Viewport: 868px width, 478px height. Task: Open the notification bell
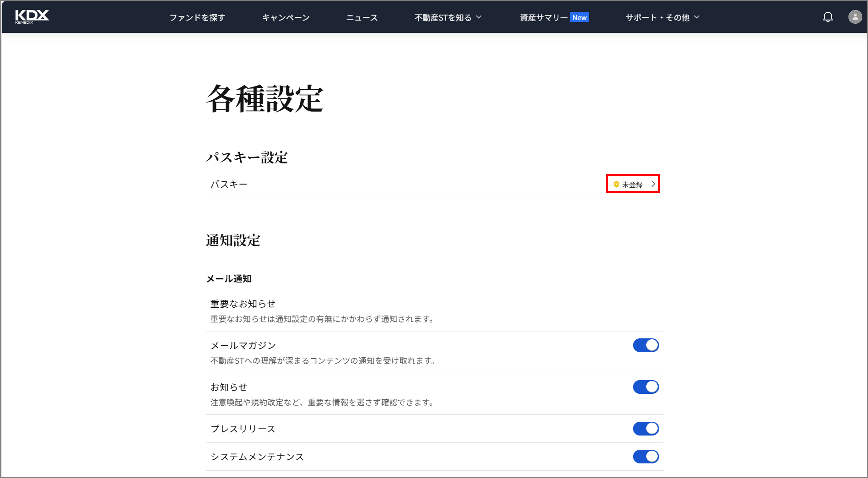pyautogui.click(x=828, y=17)
